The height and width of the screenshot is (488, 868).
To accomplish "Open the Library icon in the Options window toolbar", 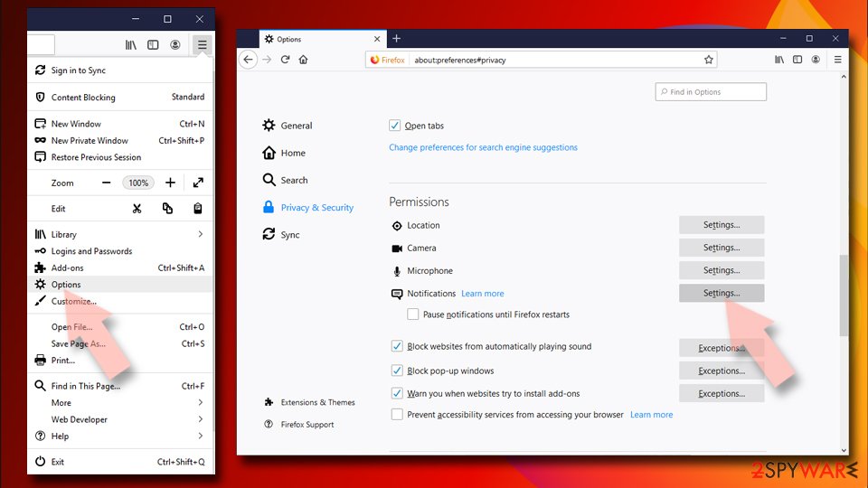I will pos(779,60).
